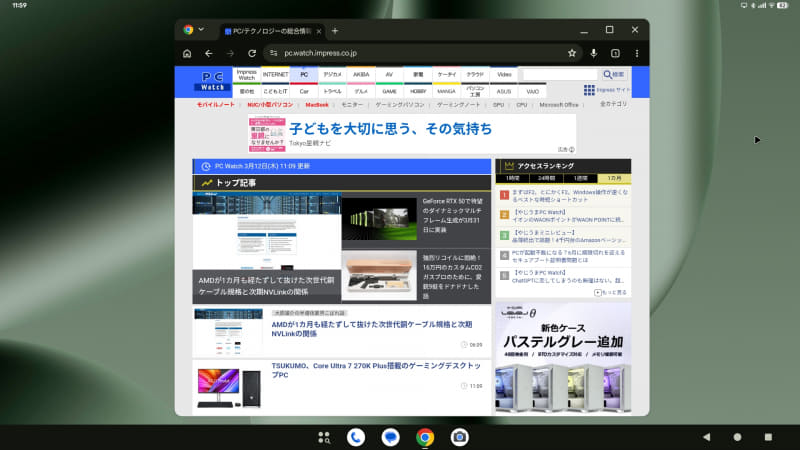Click the Tokyo banner advertisement
The height and width of the screenshot is (450, 800).
pos(412,134)
